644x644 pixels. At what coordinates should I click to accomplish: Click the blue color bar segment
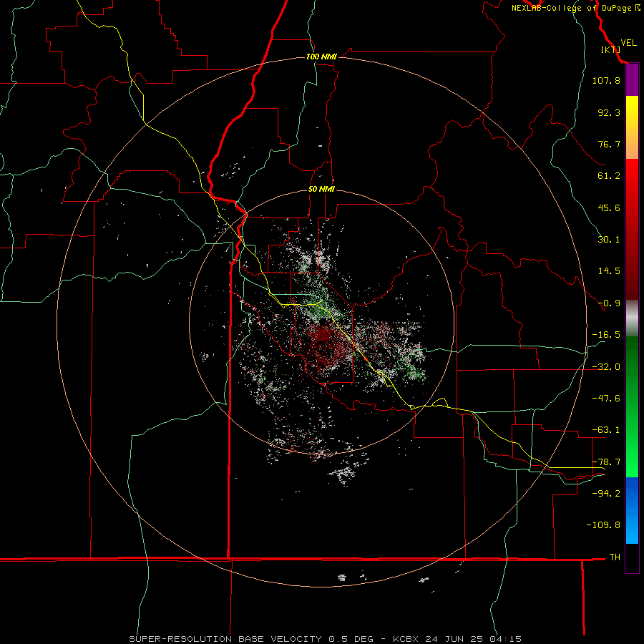click(x=632, y=510)
